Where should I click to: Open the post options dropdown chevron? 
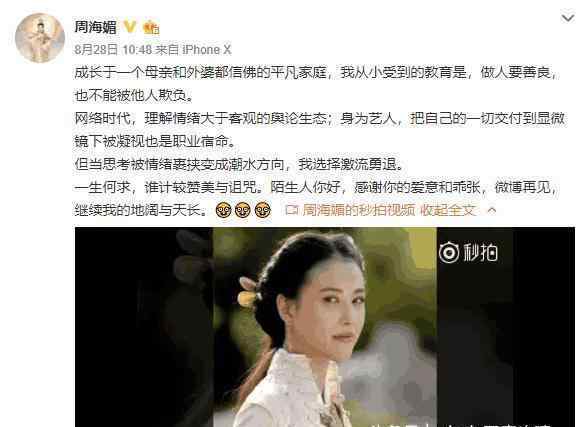pyautogui.click(x=568, y=18)
